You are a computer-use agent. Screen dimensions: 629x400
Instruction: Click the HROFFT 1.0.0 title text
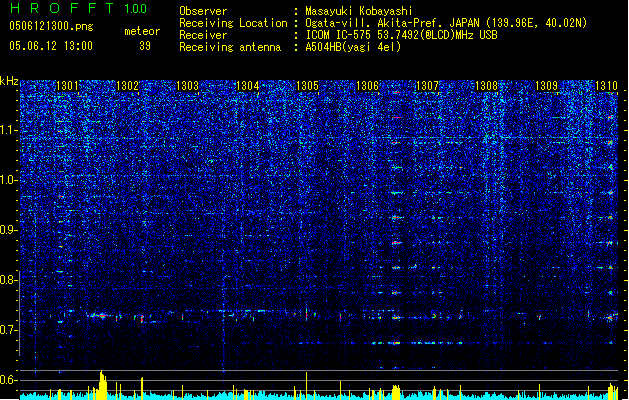point(78,8)
